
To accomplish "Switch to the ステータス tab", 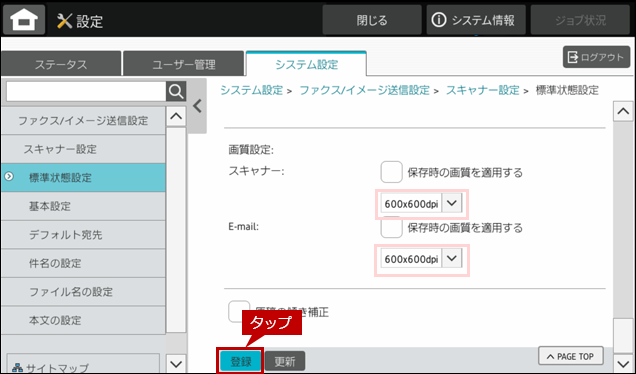I will coord(61,64).
